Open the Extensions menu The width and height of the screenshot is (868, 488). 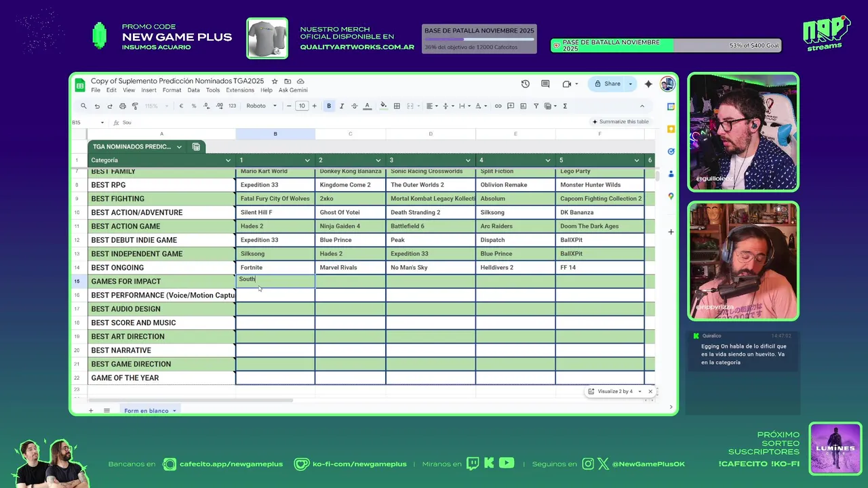pyautogui.click(x=240, y=90)
